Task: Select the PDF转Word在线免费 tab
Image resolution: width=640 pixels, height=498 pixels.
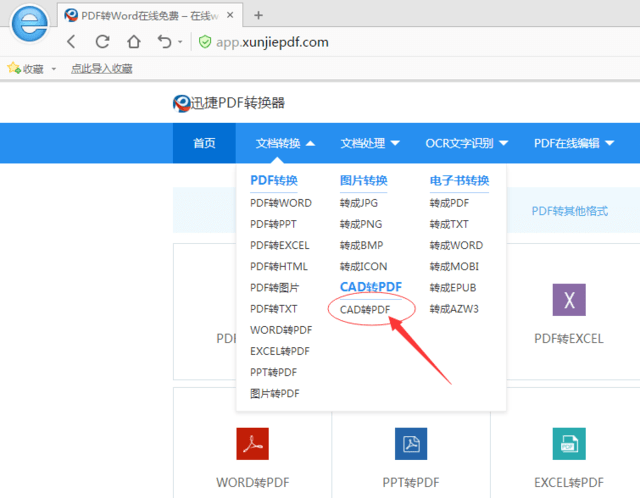Action: (149, 16)
